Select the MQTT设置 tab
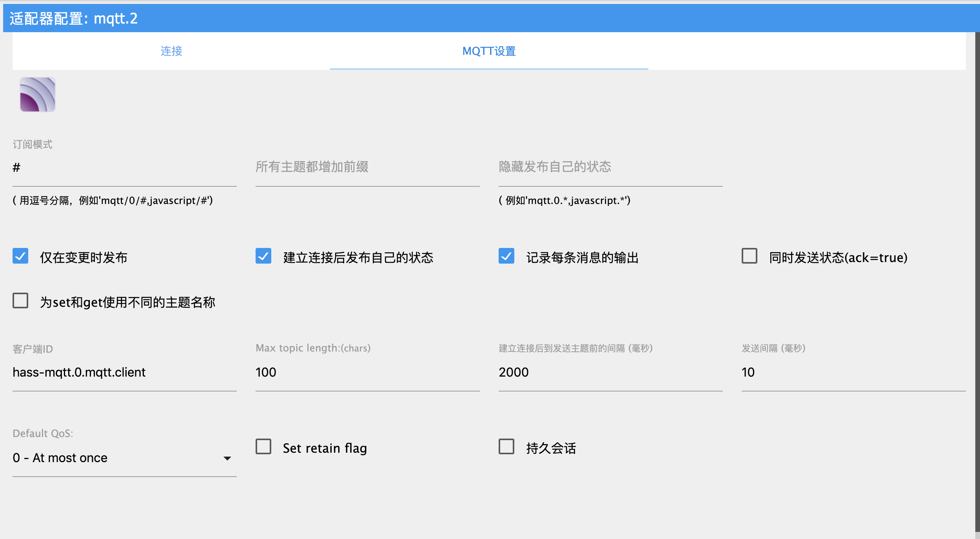The image size is (980, 539). (489, 51)
